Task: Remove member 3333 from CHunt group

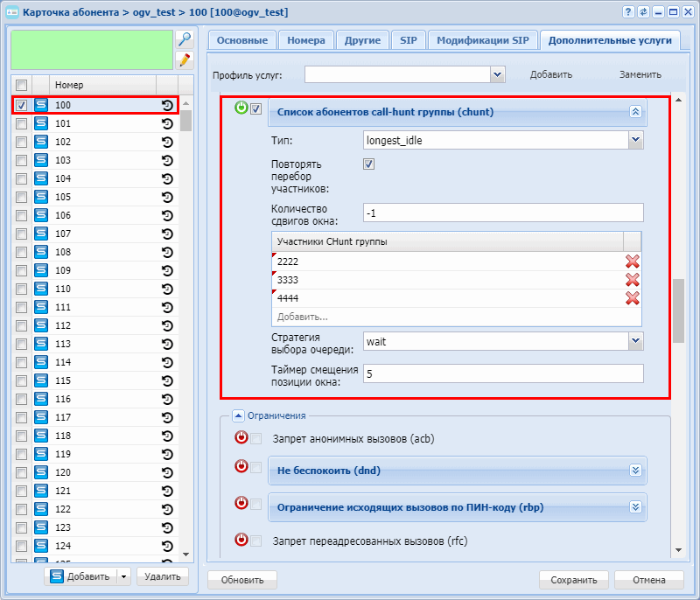Action: click(632, 280)
